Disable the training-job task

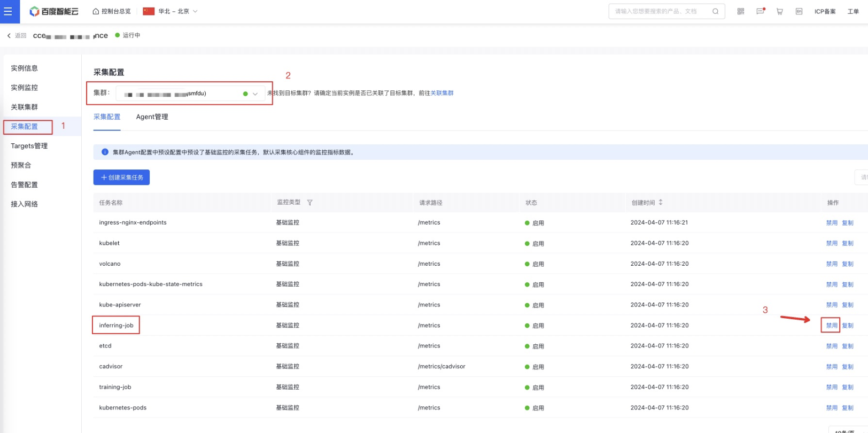point(832,388)
